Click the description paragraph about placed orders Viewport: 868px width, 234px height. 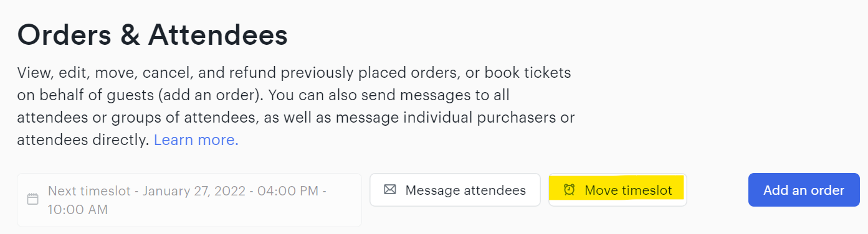pyautogui.click(x=296, y=106)
